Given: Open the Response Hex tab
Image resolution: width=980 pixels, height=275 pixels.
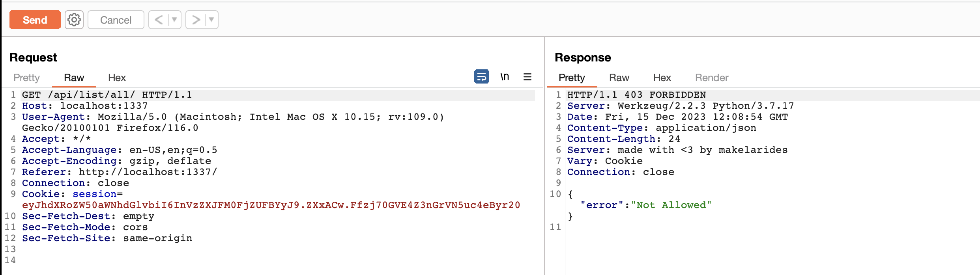Looking at the screenshot, I should coord(662,78).
